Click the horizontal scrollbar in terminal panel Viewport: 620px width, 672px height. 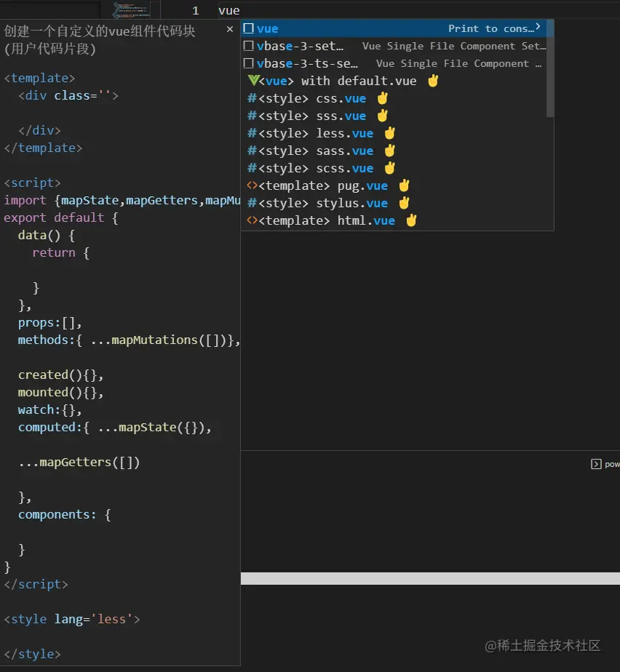tap(430, 579)
